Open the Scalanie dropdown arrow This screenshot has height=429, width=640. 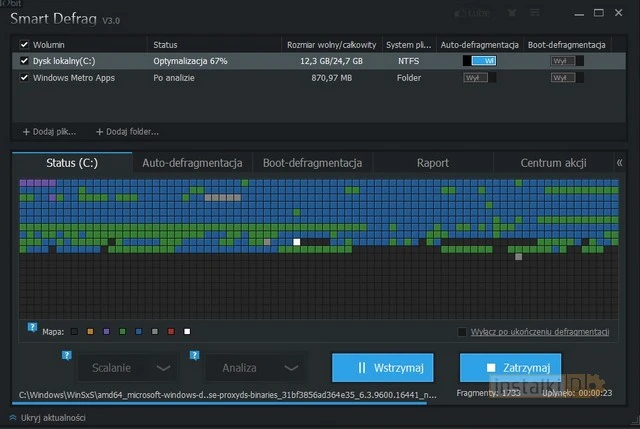[163, 368]
